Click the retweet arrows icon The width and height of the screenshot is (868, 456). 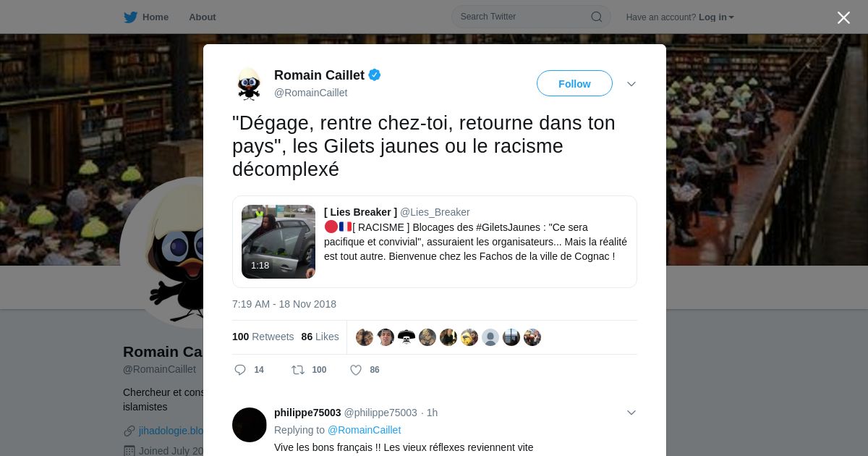[298, 370]
